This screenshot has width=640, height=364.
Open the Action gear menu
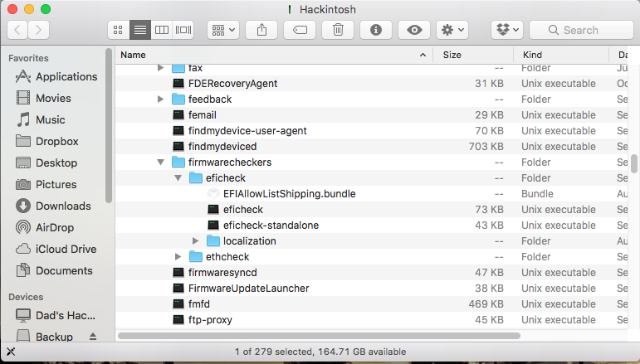click(x=452, y=30)
